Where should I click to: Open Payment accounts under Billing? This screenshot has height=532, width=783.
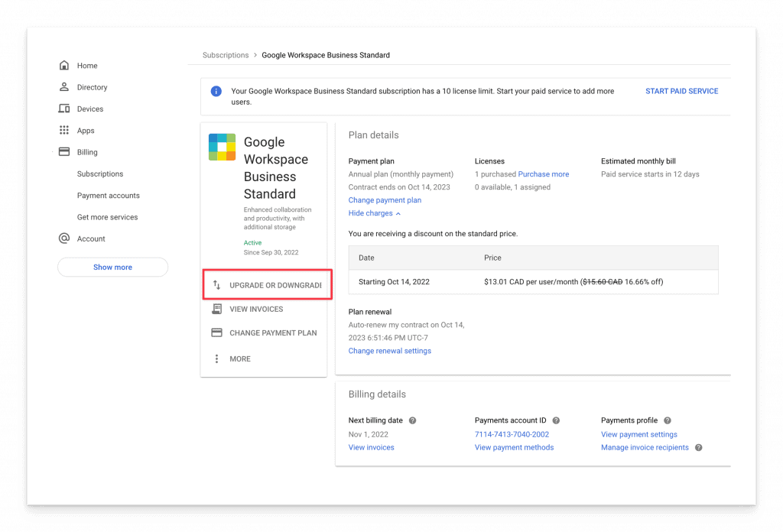[109, 196]
